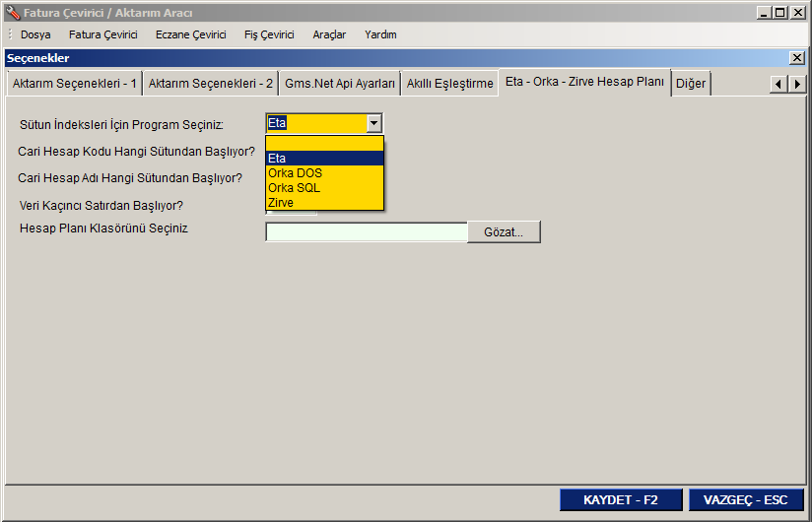Click the Gözat... browse button
This screenshot has width=812, height=522.
(504, 231)
